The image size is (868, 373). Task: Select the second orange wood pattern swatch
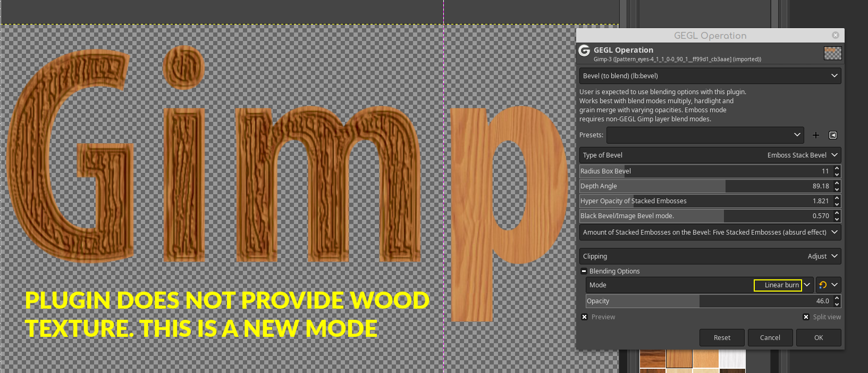[x=679, y=359]
